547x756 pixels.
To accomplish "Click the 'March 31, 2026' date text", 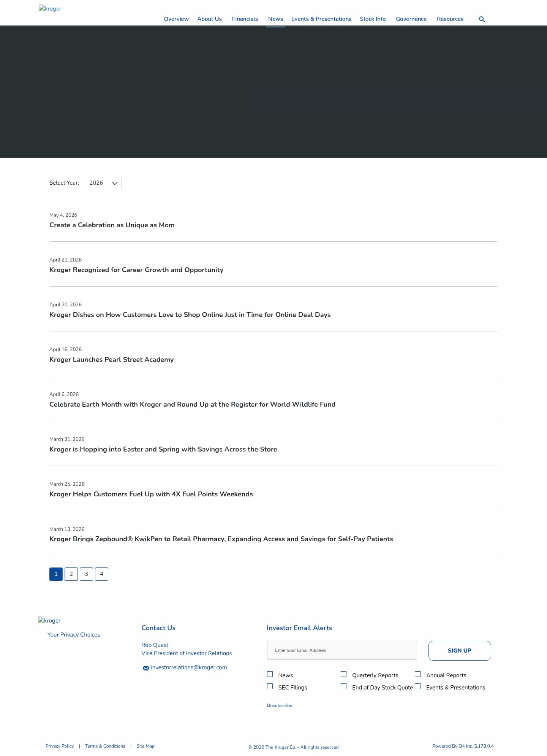I will click(x=67, y=439).
